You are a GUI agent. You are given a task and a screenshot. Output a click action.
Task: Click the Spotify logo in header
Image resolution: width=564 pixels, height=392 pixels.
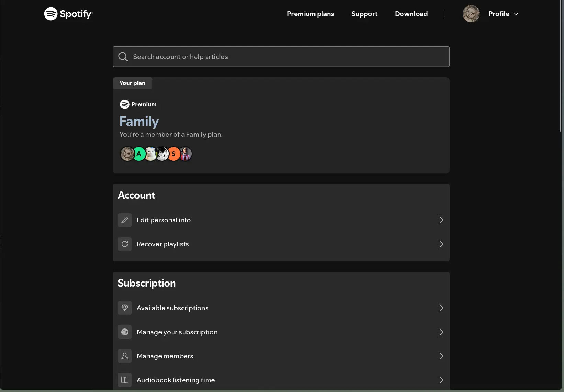point(69,14)
